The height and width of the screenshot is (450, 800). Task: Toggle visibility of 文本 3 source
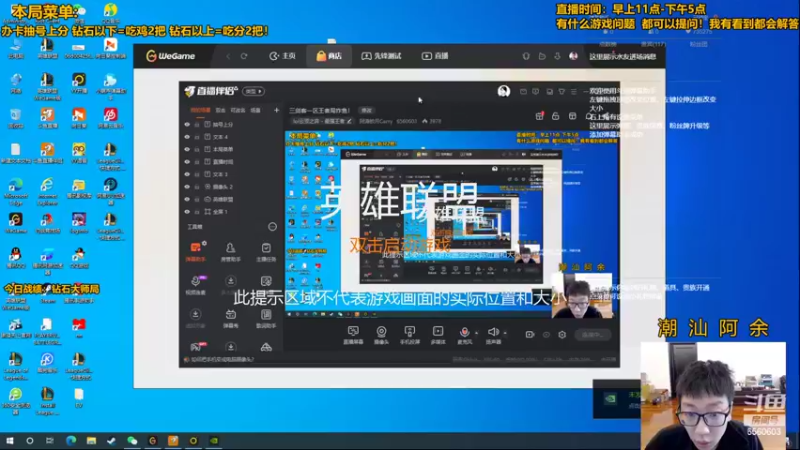[187, 174]
